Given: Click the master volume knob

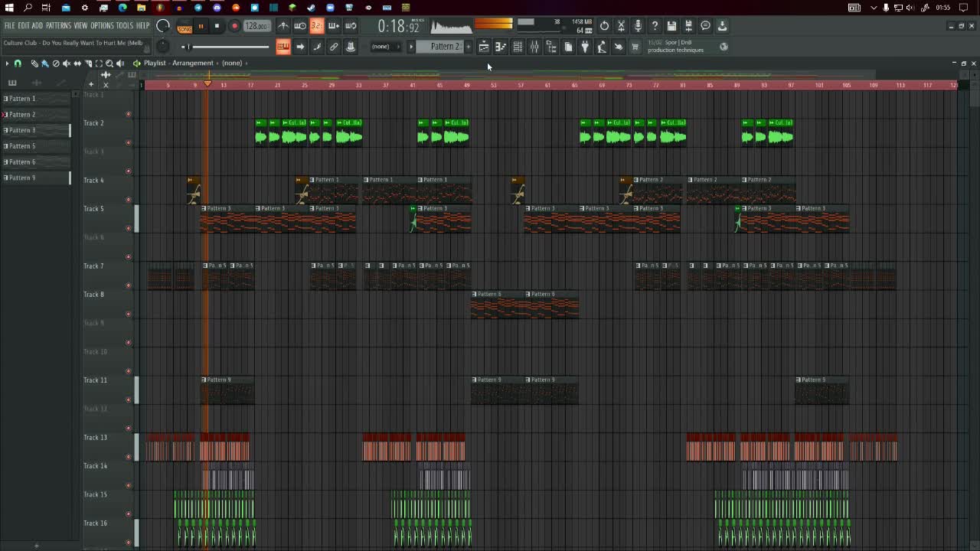Looking at the screenshot, I should pos(163,26).
